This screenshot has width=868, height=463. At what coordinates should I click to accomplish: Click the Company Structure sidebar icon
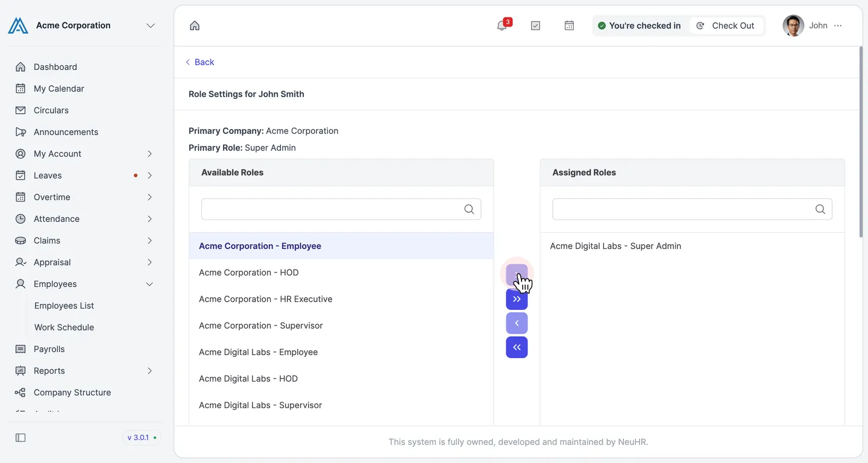click(20, 392)
